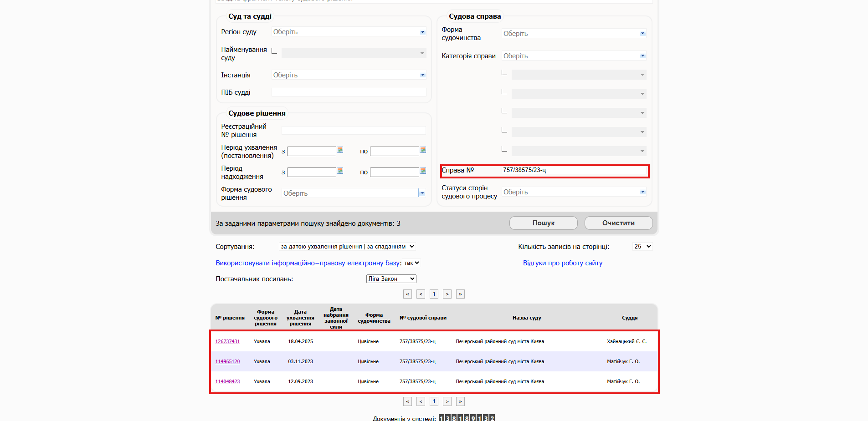Open calendar for Період надходження start date
The image size is (868, 421).
(340, 171)
